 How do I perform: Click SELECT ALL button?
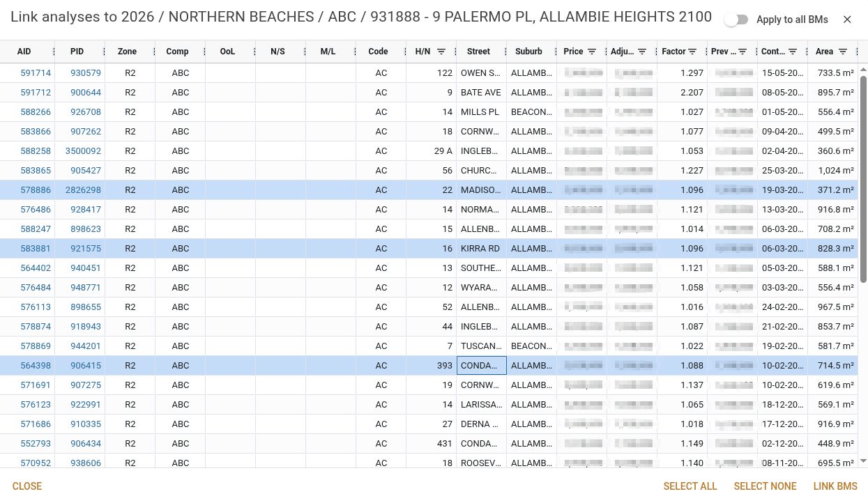tap(690, 486)
